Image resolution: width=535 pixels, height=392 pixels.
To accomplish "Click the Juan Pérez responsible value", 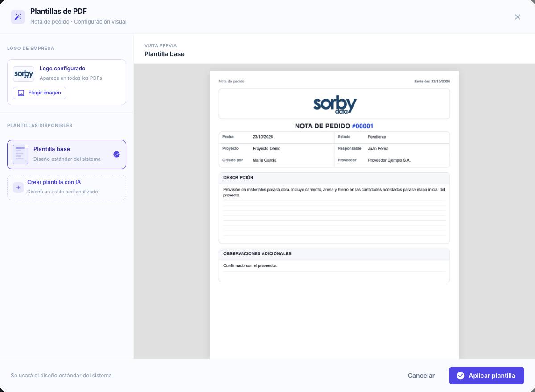I will (378, 148).
